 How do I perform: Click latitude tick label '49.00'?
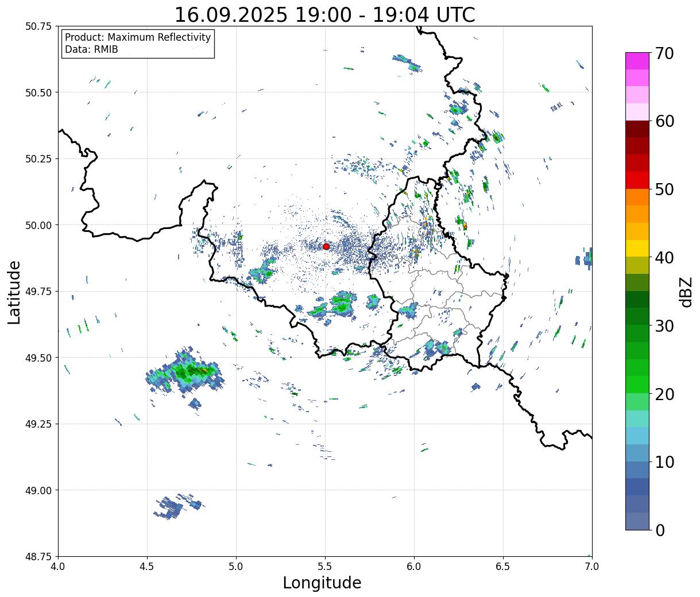(x=38, y=490)
